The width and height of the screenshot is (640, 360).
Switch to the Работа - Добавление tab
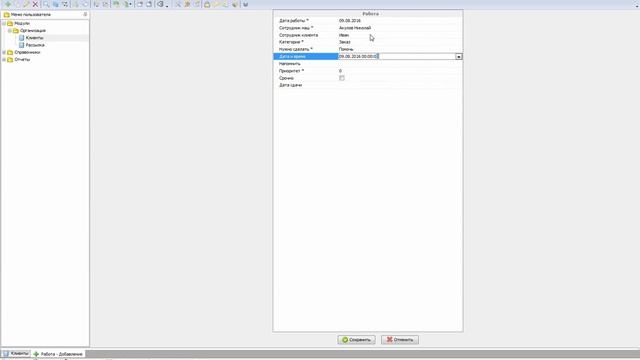click(x=58, y=354)
